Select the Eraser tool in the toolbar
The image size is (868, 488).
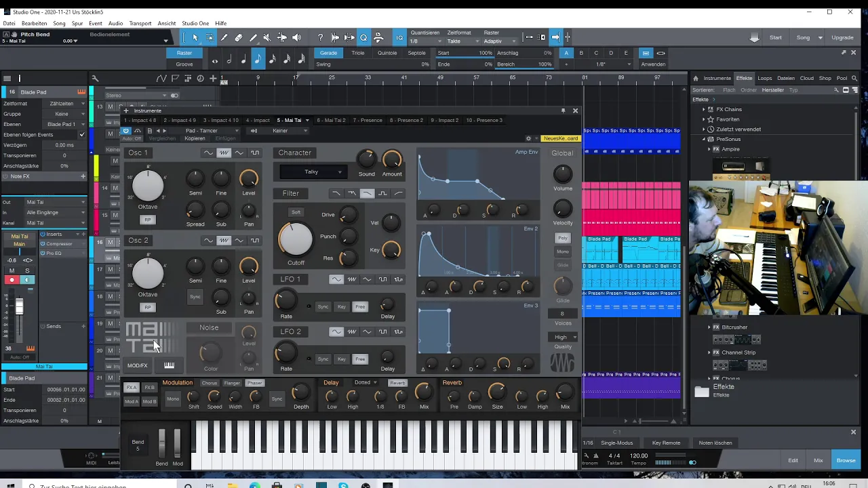point(239,38)
